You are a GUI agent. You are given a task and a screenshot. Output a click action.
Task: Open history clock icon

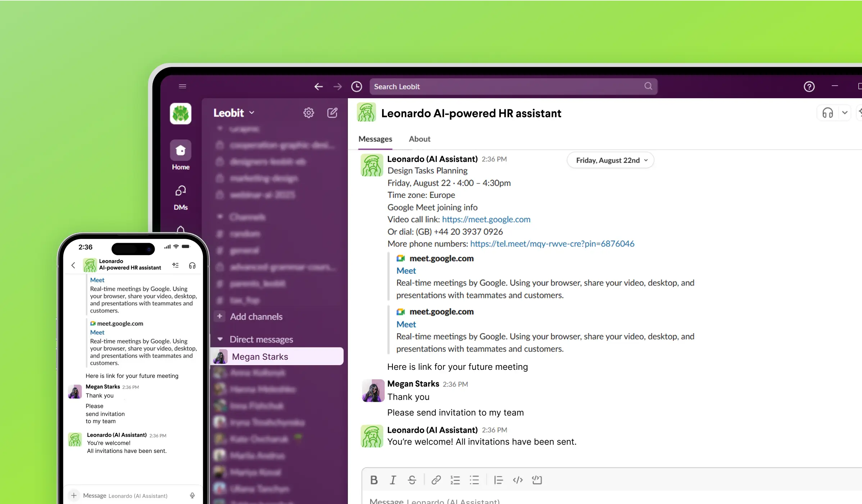click(x=357, y=86)
